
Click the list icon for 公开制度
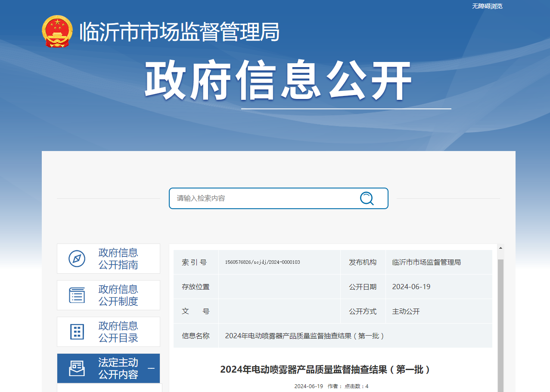click(x=77, y=295)
